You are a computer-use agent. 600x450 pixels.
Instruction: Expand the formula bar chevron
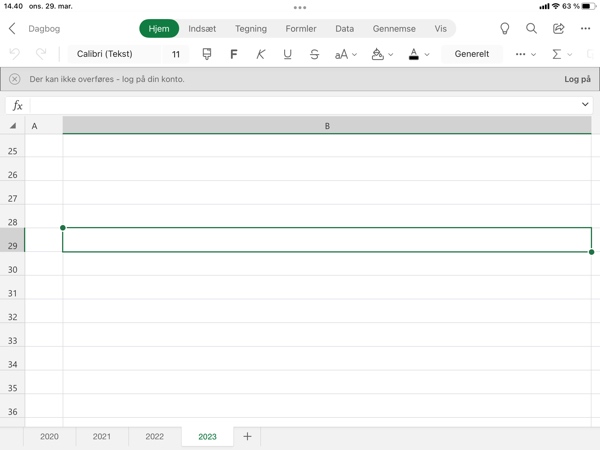coord(585,104)
